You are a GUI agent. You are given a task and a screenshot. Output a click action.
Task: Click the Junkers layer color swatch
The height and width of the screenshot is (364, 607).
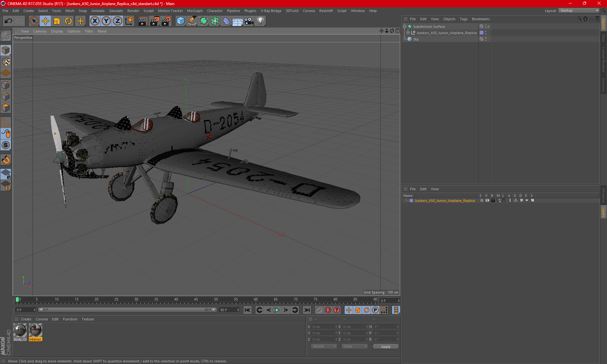click(411, 201)
